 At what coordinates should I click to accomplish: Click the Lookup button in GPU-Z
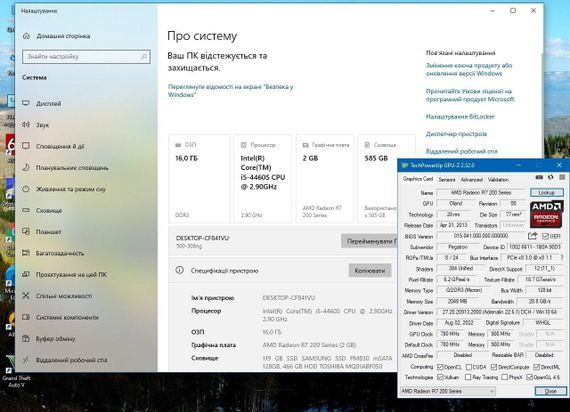(x=546, y=192)
